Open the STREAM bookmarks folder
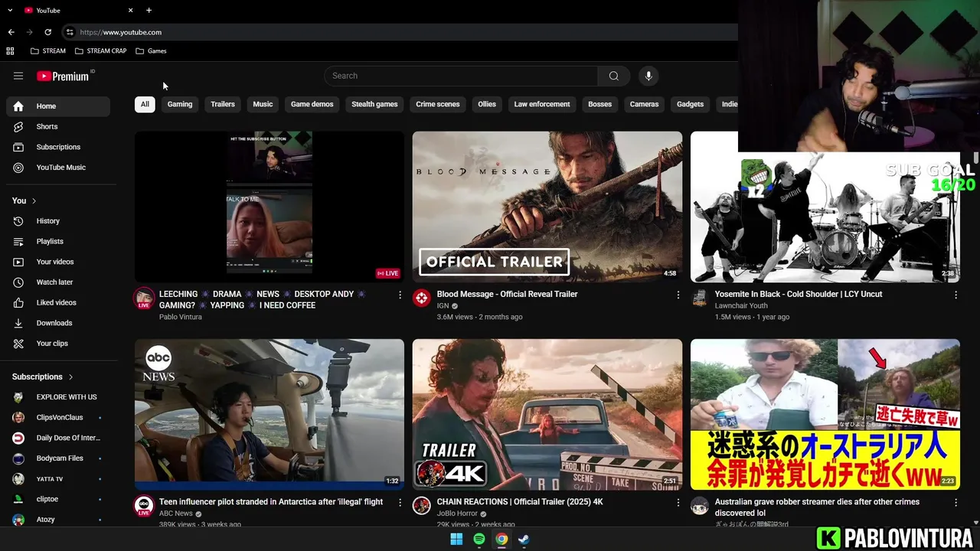Screen dimensions: 980x551 point(48,51)
